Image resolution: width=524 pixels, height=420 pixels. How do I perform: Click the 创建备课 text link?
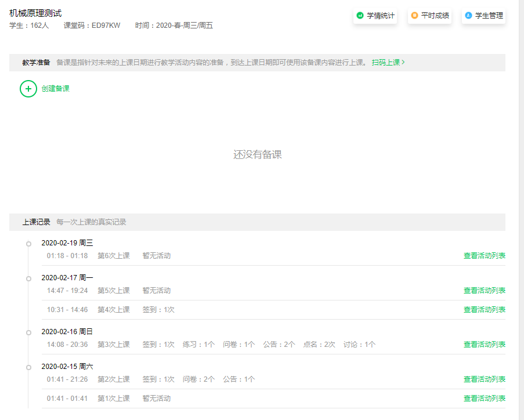click(56, 89)
